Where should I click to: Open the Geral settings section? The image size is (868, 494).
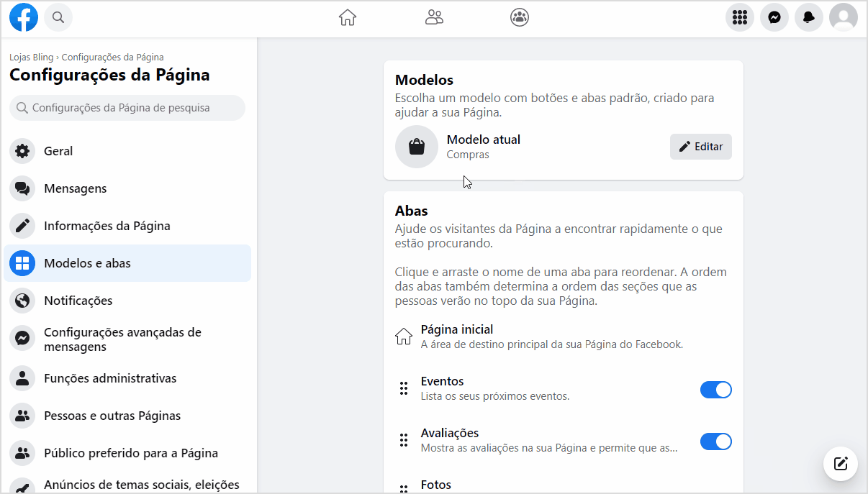click(127, 151)
